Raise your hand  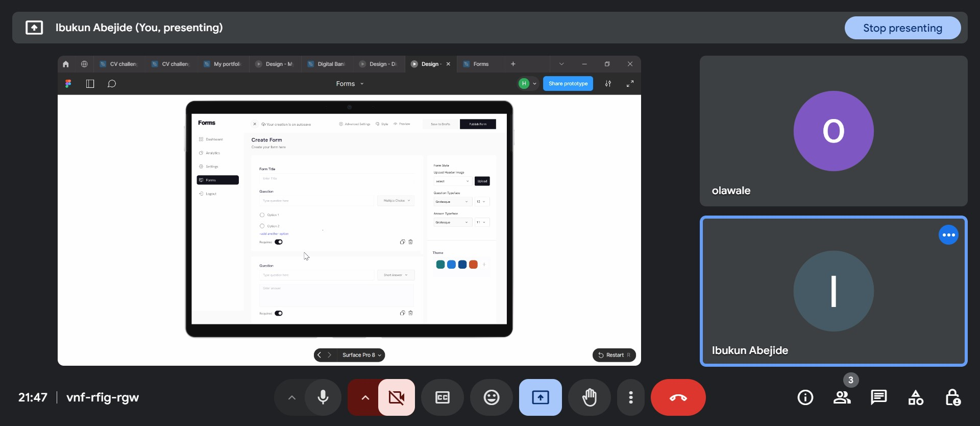click(589, 397)
